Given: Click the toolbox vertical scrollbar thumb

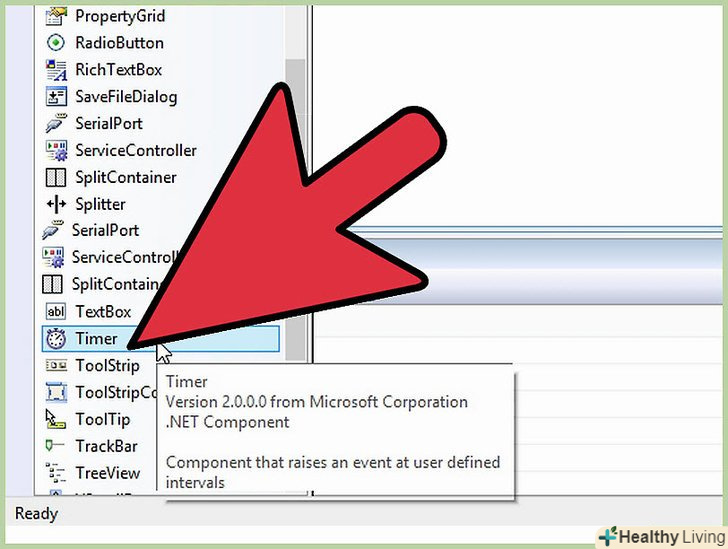Looking at the screenshot, I should coord(295,209).
